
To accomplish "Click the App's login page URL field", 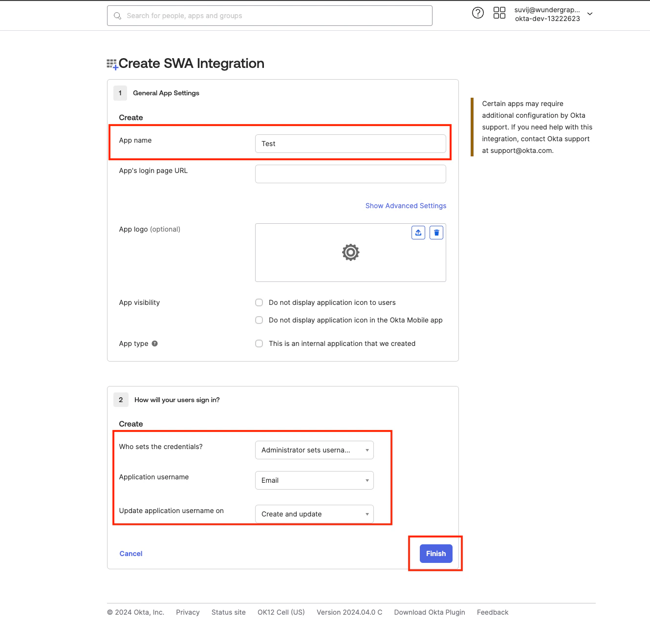I will (350, 174).
